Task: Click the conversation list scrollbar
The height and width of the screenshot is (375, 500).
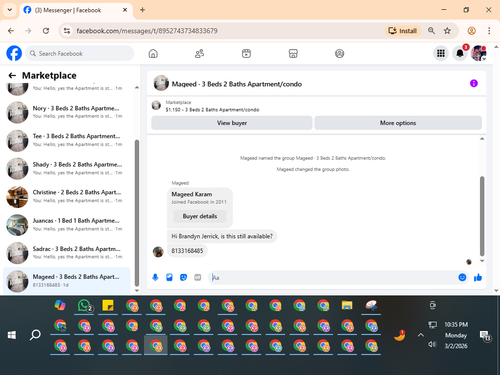Action: pyautogui.click(x=137, y=213)
